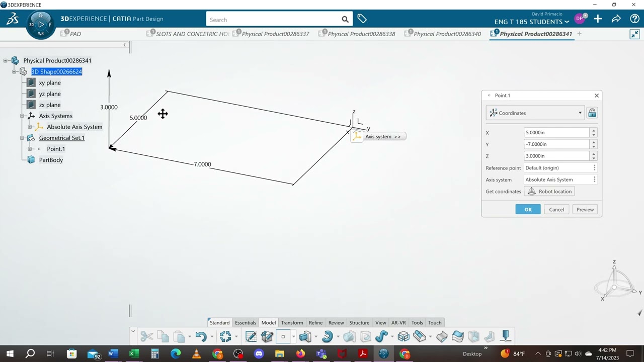Select the Positioned Sketch tool

pos(251,336)
